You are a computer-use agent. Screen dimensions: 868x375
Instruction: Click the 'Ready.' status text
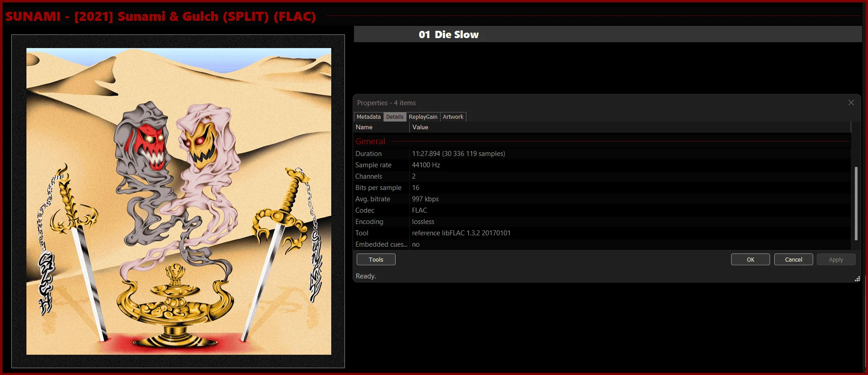coord(366,276)
